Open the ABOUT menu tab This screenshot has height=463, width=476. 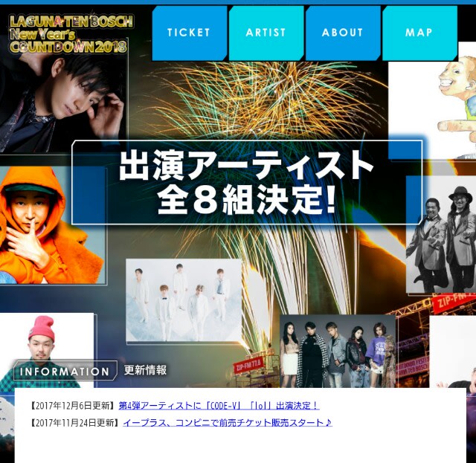tap(343, 33)
